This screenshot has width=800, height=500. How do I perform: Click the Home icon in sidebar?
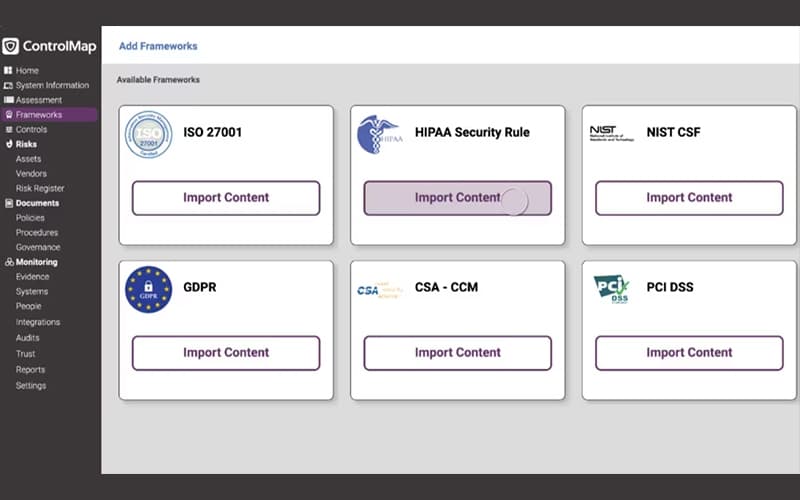[8, 70]
